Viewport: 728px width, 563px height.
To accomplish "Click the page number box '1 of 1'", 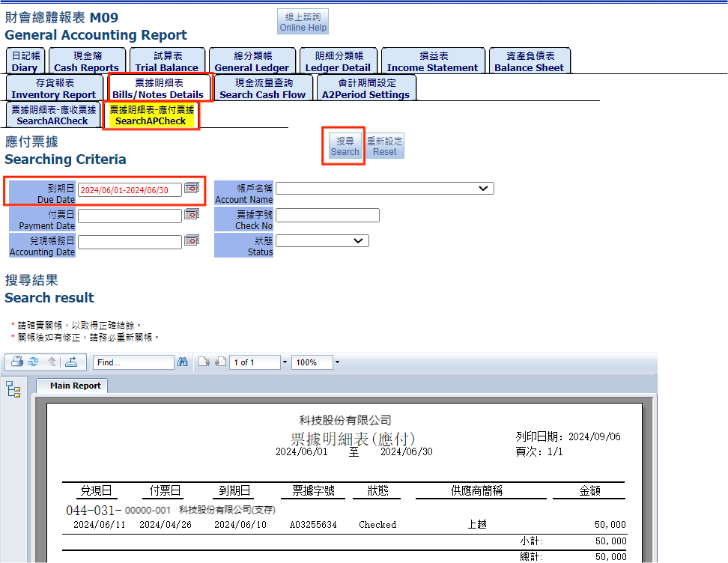I will coord(255,362).
